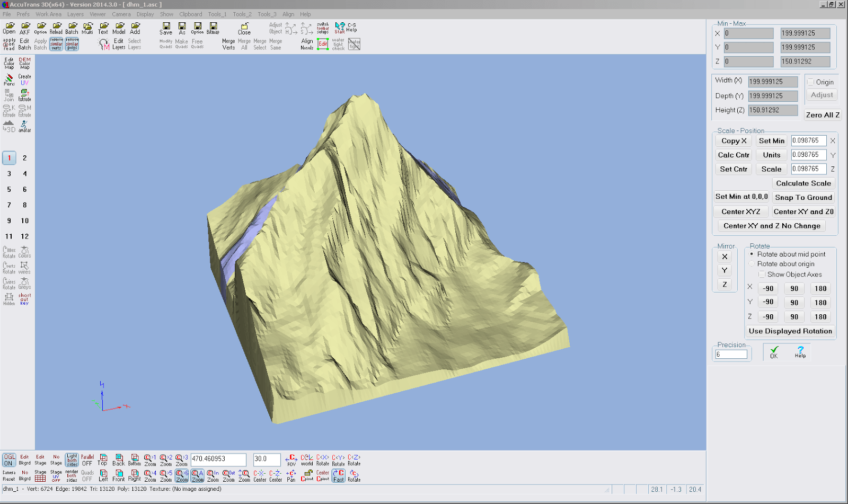Open the Tools_1 menu

pyautogui.click(x=217, y=14)
